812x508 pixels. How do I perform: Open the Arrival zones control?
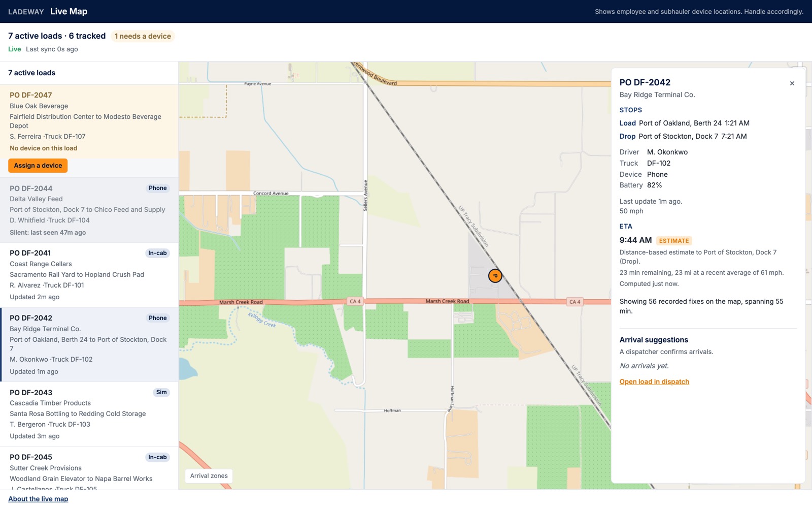(209, 476)
